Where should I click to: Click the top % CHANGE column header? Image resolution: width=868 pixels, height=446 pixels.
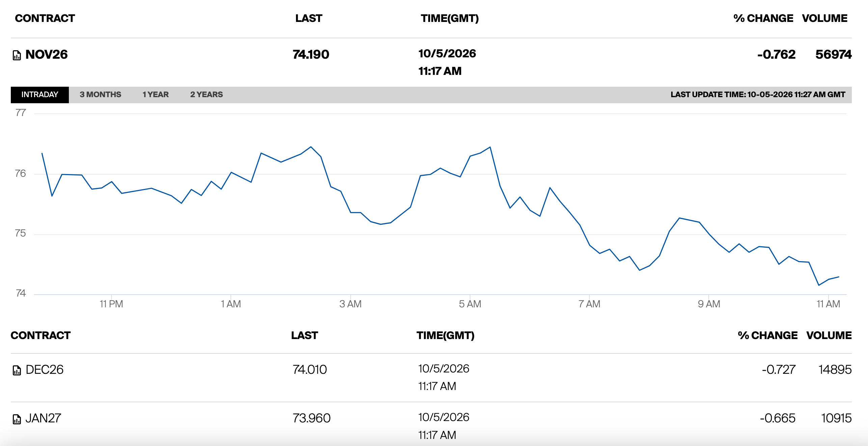click(763, 18)
